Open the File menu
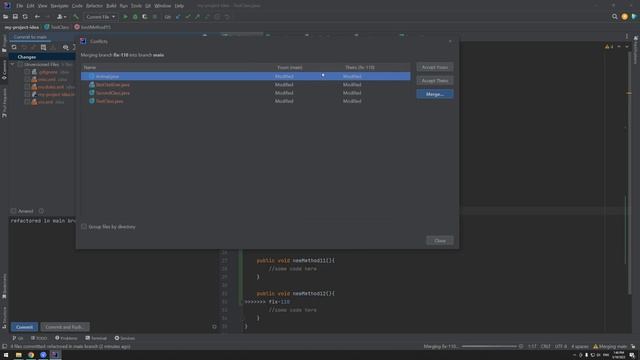 point(20,6)
